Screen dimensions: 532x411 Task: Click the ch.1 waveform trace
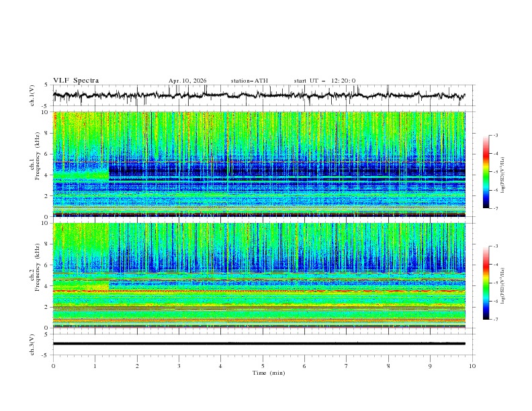click(259, 95)
